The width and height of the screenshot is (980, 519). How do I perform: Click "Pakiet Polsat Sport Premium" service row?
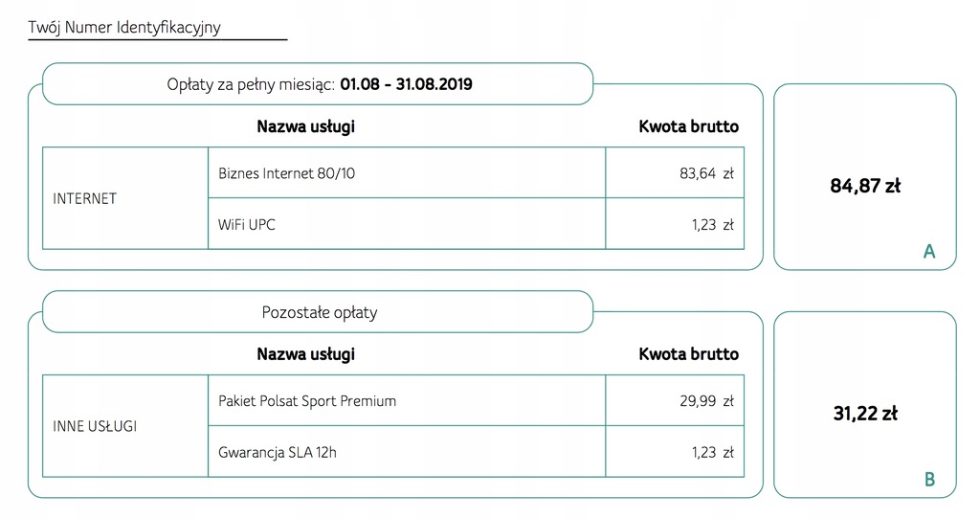pos(307,401)
